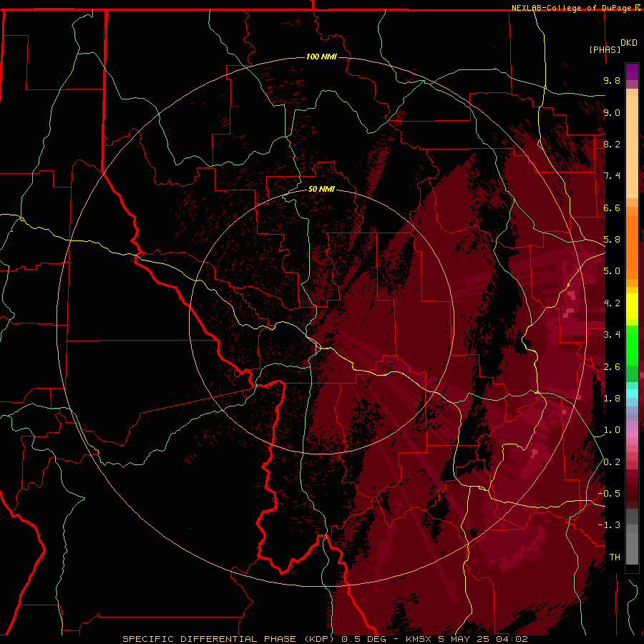Click the TH legend label
This screenshot has height=644, width=644.
pyautogui.click(x=615, y=557)
